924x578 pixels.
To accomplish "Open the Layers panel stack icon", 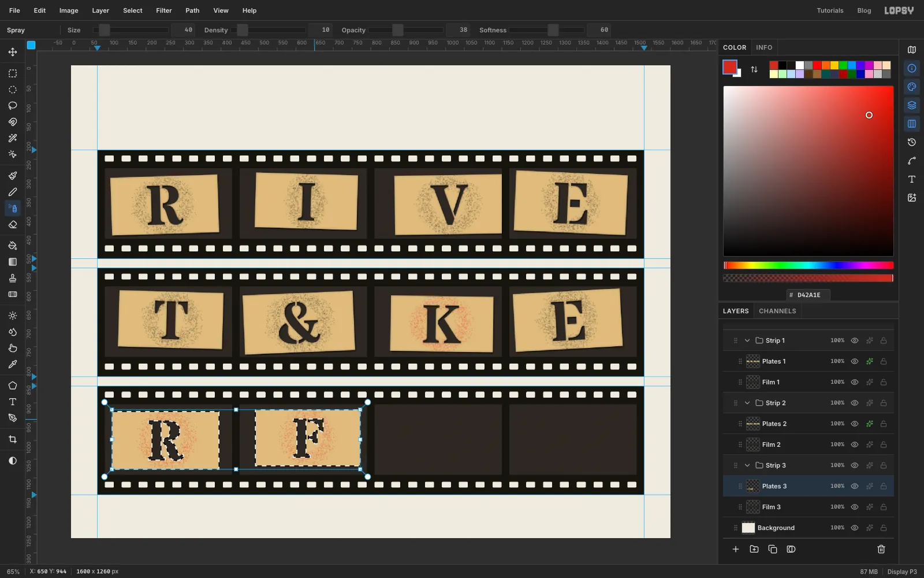I will [x=912, y=105].
